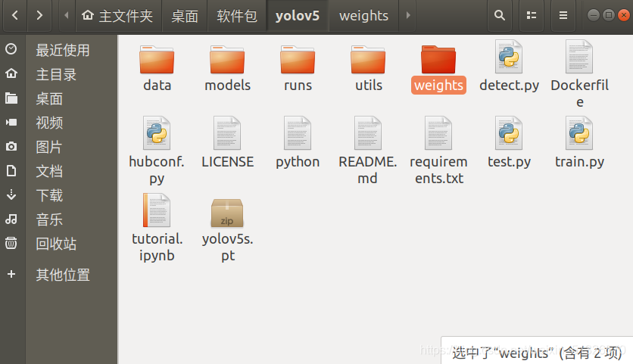Image resolution: width=633 pixels, height=364 pixels.
Task: Click the clock icon for recent files
Action: 11,49
